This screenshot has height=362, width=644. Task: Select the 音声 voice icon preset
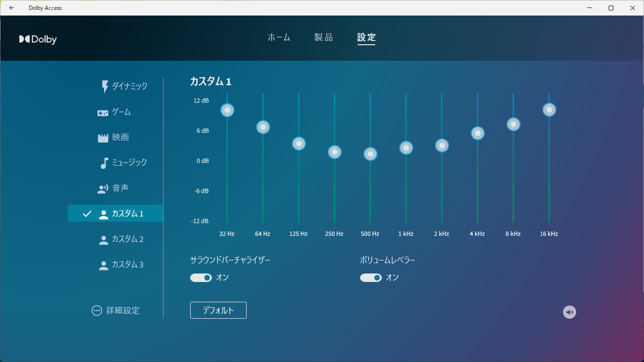tap(103, 189)
